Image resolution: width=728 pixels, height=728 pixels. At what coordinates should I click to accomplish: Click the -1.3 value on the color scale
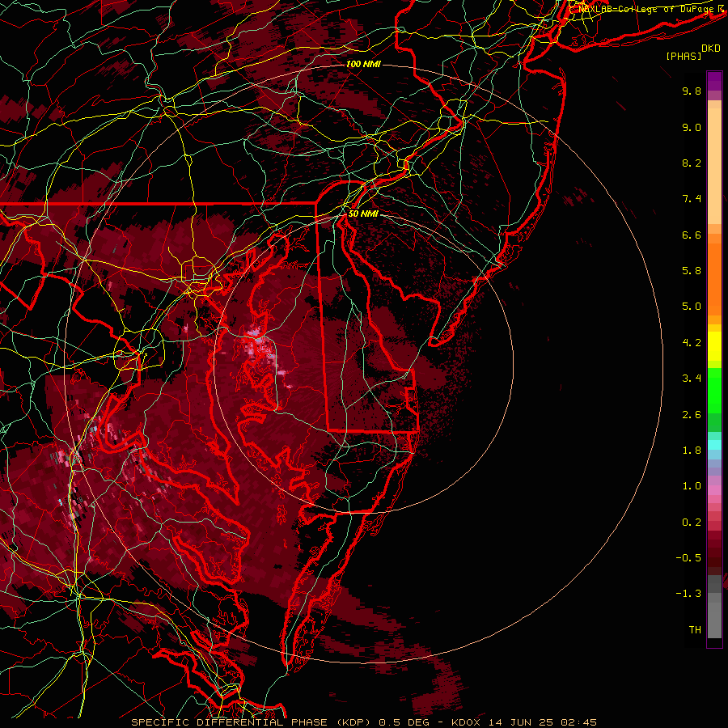[x=688, y=594]
